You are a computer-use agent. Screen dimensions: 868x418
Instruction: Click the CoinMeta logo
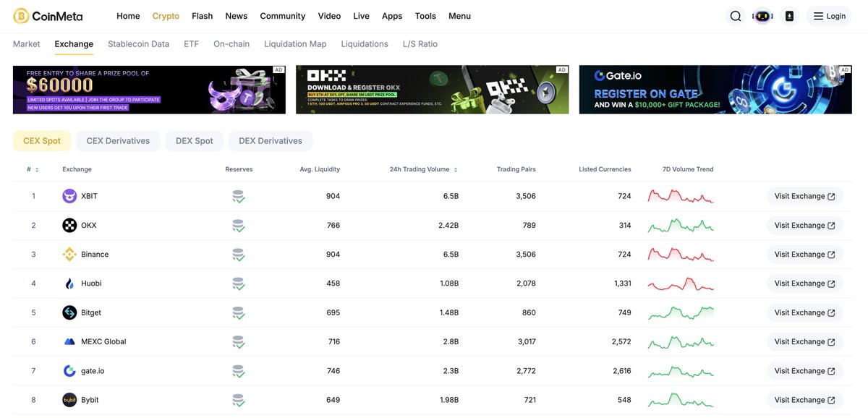coord(48,16)
